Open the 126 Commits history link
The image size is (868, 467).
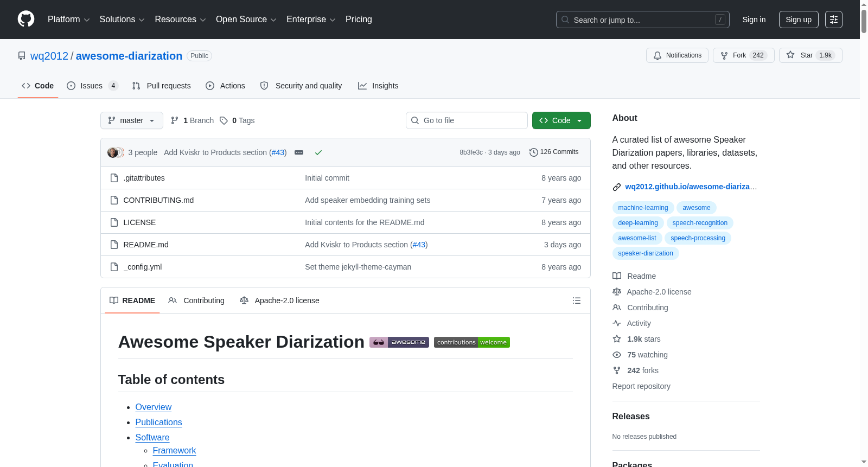point(554,152)
